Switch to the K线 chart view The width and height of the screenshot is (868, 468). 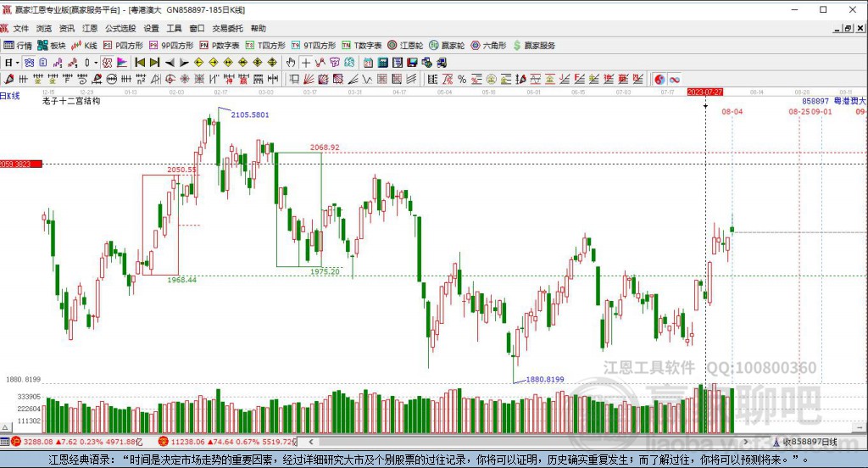(x=85, y=46)
